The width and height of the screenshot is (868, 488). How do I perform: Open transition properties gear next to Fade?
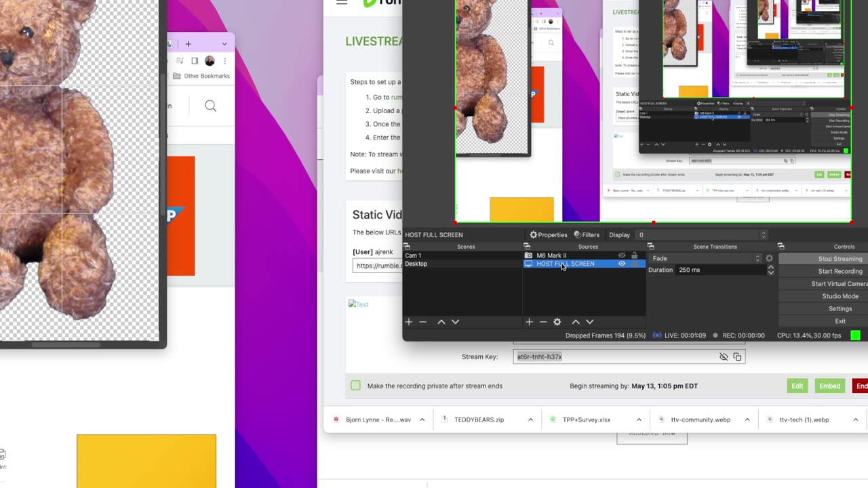point(769,258)
